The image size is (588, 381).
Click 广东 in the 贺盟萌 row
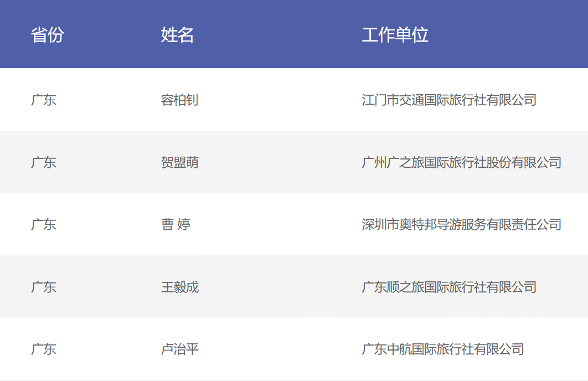click(44, 162)
